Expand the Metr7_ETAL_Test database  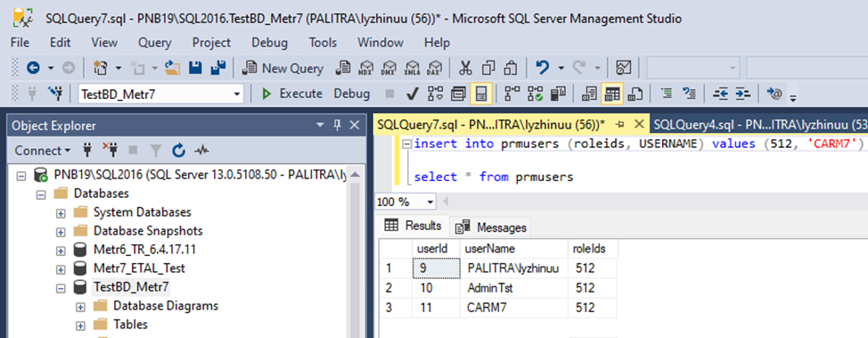(61, 268)
